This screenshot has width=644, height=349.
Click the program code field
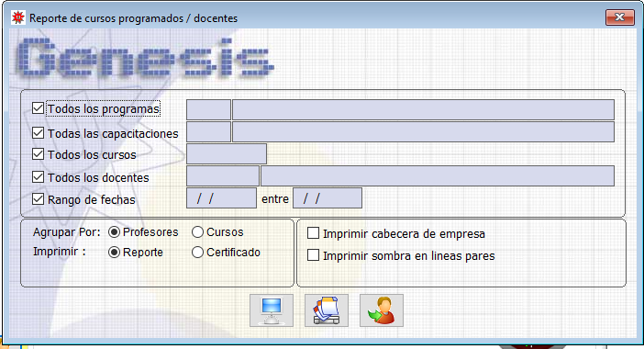208,110
